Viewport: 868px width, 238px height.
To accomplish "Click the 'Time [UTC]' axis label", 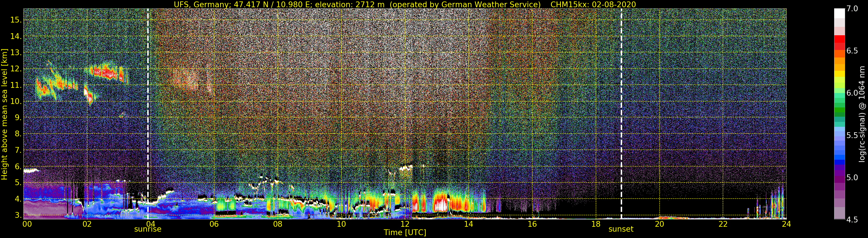I will click(405, 233).
